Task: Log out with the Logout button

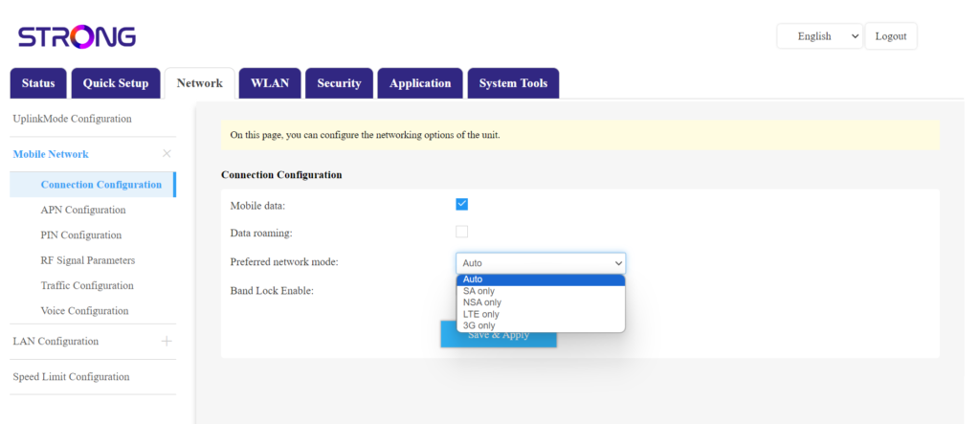Action: pos(891,36)
